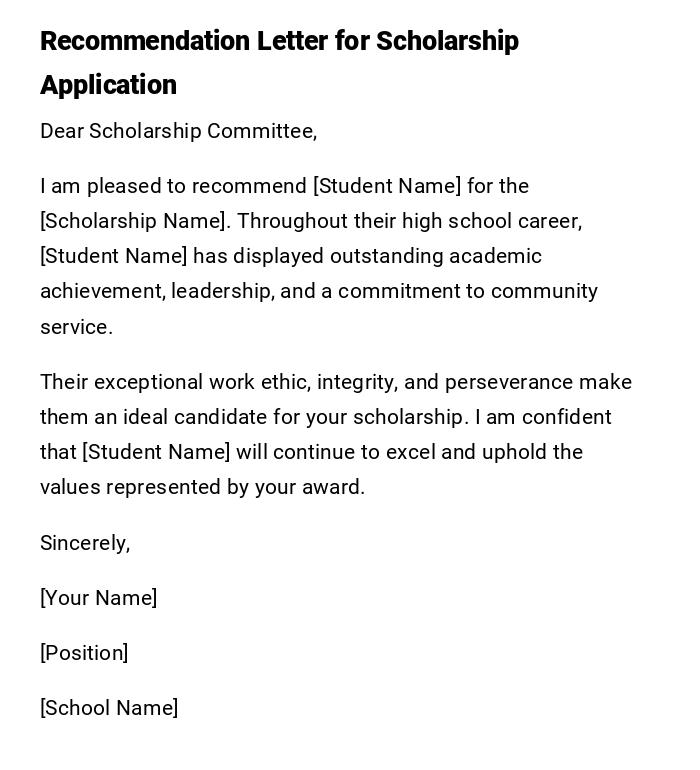Click the [Position] placeholder
700x770 pixels.
tap(84, 653)
